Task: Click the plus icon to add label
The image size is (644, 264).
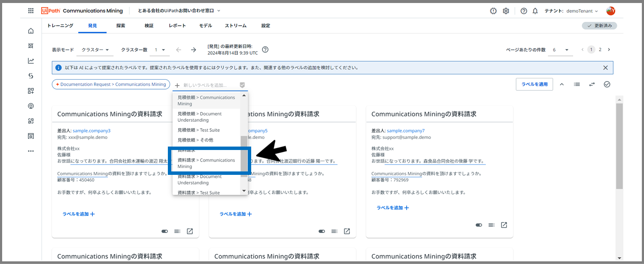Action: pyautogui.click(x=177, y=85)
